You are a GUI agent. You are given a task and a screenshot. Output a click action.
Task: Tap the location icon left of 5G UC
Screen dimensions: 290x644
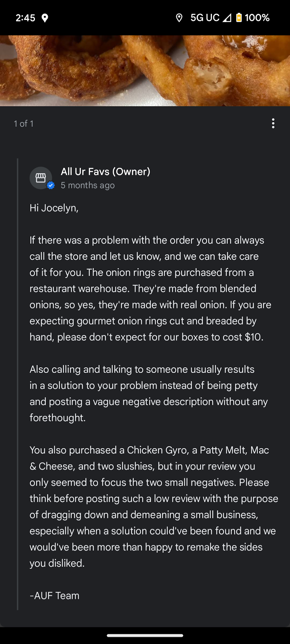pos(179,18)
